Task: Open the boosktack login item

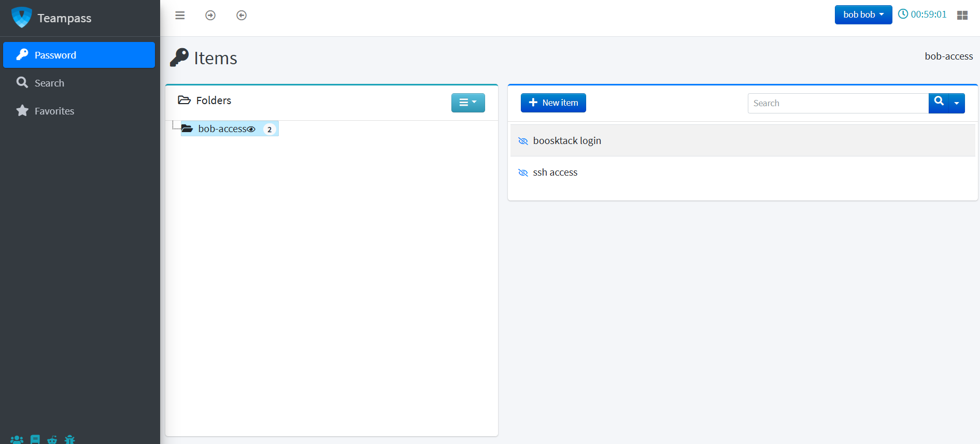Action: tap(743, 141)
